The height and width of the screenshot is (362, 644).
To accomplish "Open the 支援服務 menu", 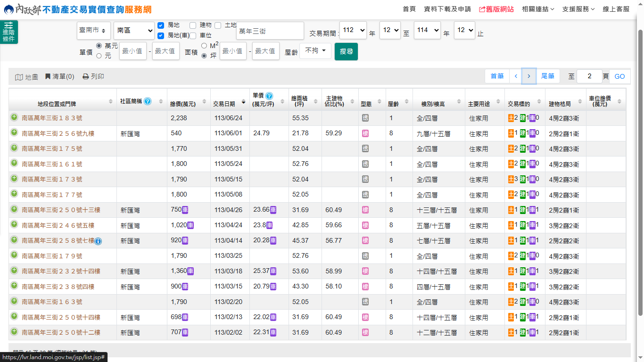I will [x=578, y=9].
